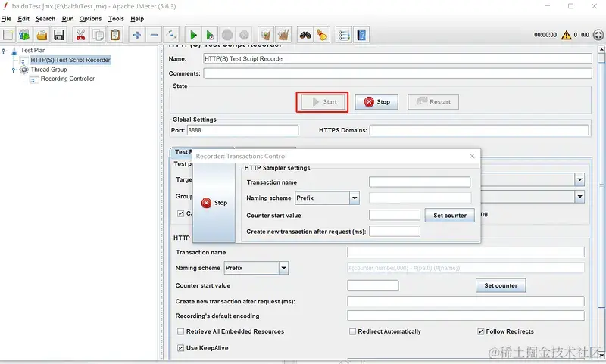
Task: Open the Help question mark icon
Action: coord(361,35)
